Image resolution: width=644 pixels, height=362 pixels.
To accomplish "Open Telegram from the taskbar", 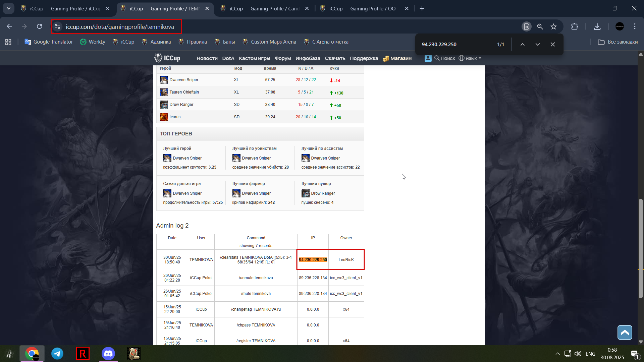I will (x=57, y=354).
